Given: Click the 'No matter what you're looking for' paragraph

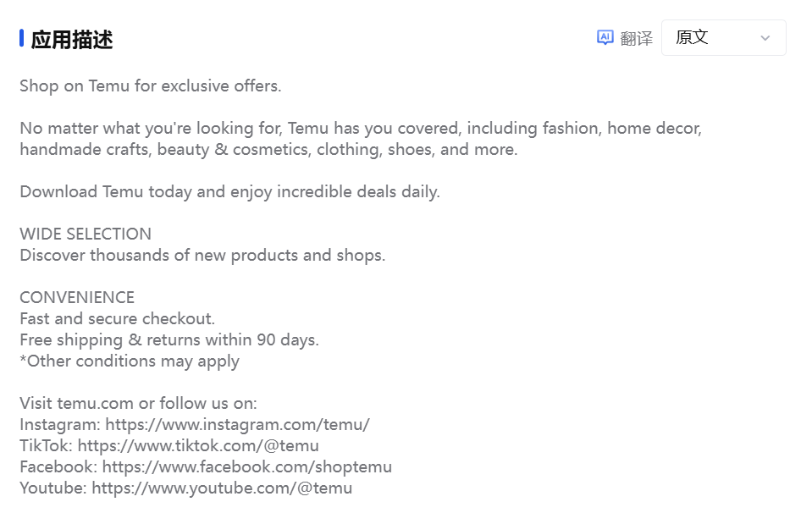Looking at the screenshot, I should (361, 139).
